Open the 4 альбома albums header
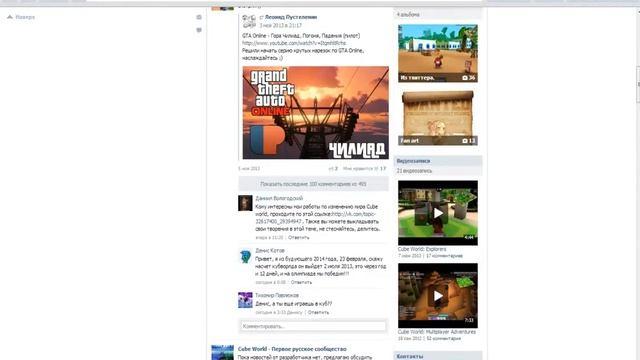This screenshot has width=640, height=360. tap(408, 15)
